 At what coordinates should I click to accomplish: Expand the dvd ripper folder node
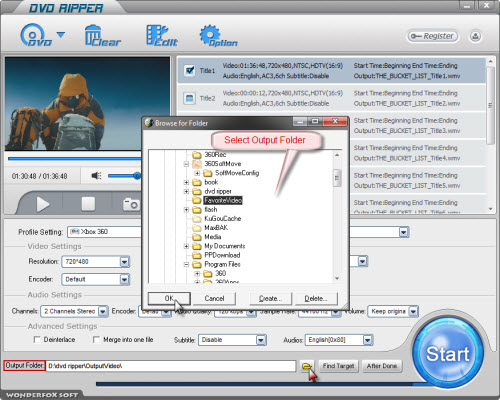[x=187, y=191]
